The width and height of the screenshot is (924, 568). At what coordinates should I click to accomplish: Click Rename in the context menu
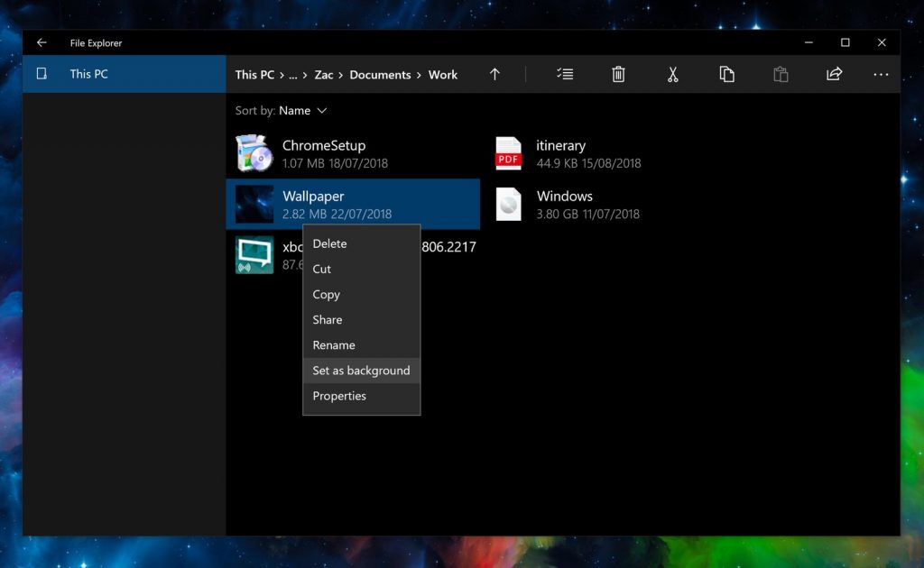(x=333, y=344)
